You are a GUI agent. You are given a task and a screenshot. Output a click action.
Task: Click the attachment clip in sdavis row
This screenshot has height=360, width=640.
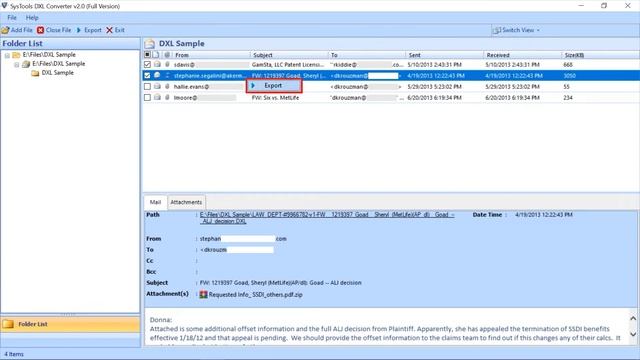tap(167, 64)
